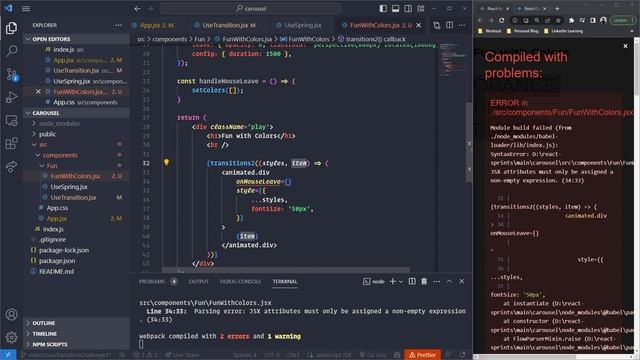Expand the public folder
The height and width of the screenshot is (360, 640).
point(76,134)
